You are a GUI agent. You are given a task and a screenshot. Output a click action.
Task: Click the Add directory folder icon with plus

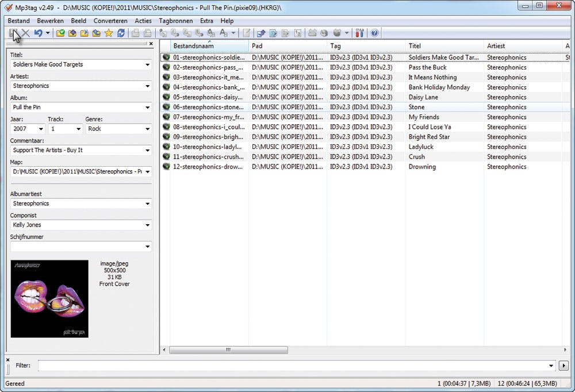coord(72,33)
